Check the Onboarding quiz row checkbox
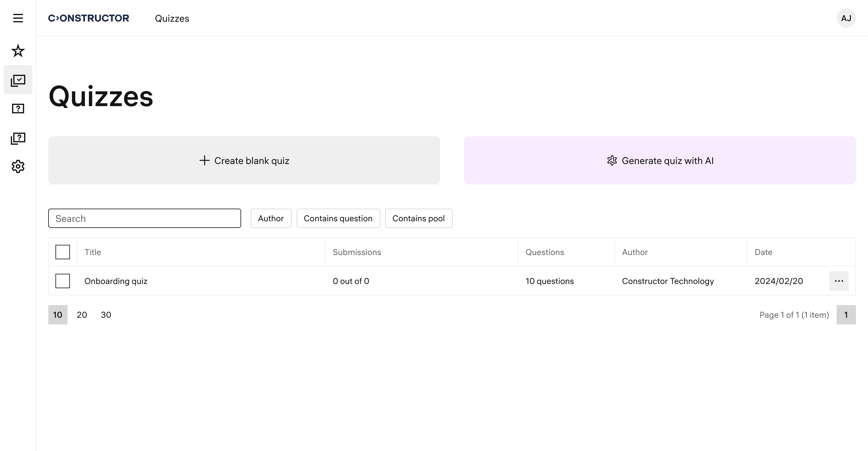Image resolution: width=868 pixels, height=451 pixels. 63,281
